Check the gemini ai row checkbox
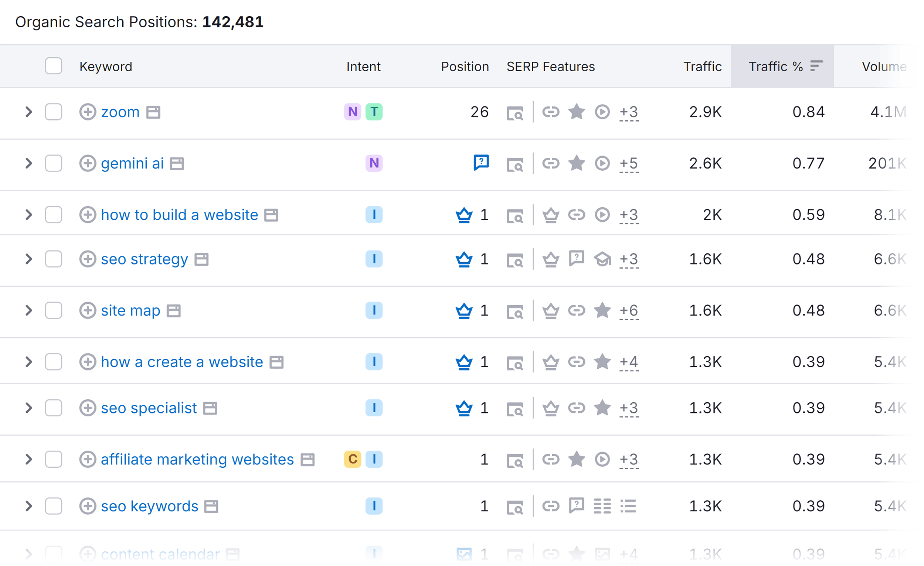This screenshot has width=924, height=566. pos(54,163)
